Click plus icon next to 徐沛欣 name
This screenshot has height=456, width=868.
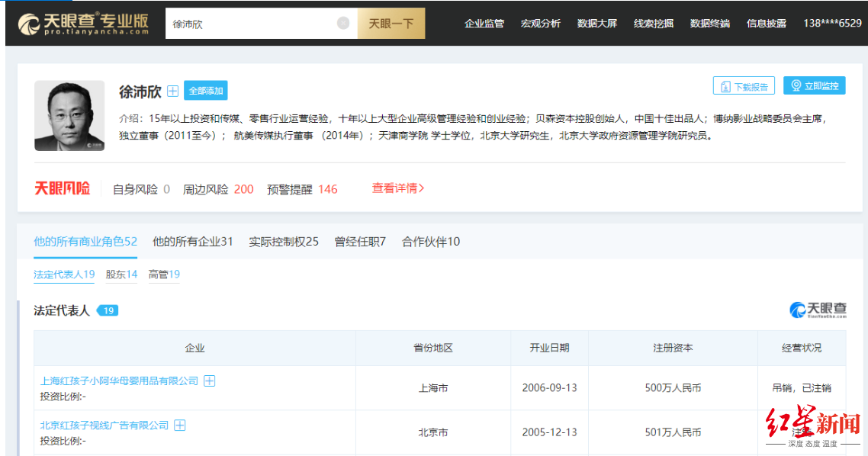[x=172, y=91]
